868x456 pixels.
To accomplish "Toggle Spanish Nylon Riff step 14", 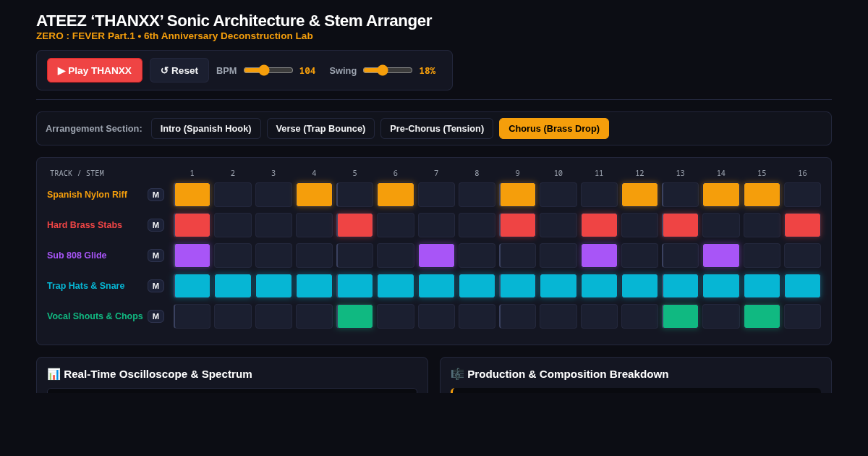I will click(x=721, y=195).
